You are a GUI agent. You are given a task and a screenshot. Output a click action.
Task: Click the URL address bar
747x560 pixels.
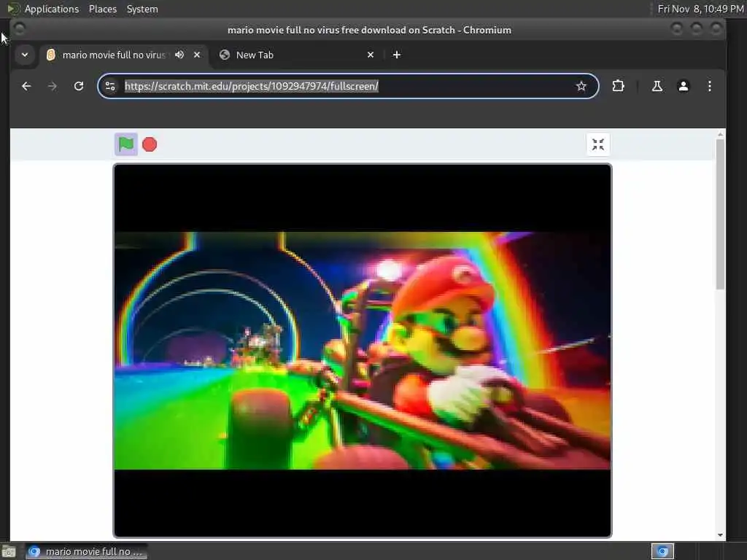(348, 86)
